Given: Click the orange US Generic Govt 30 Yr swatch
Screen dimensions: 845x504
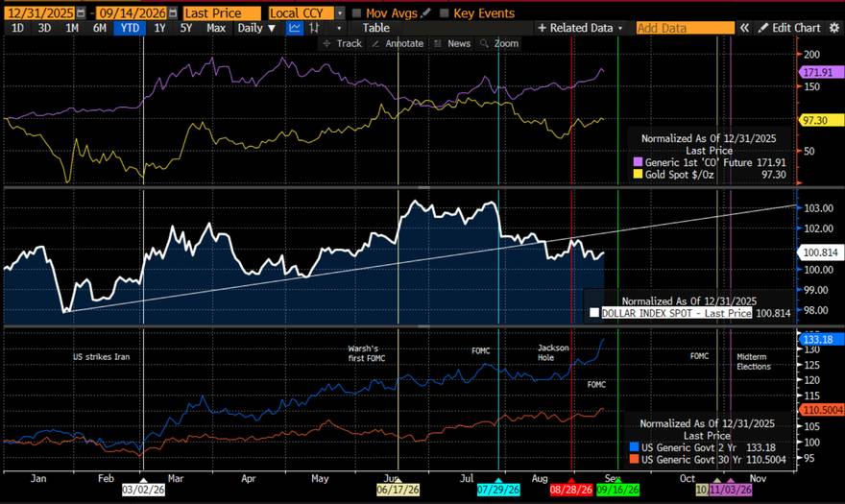Looking at the screenshot, I should 634,459.
